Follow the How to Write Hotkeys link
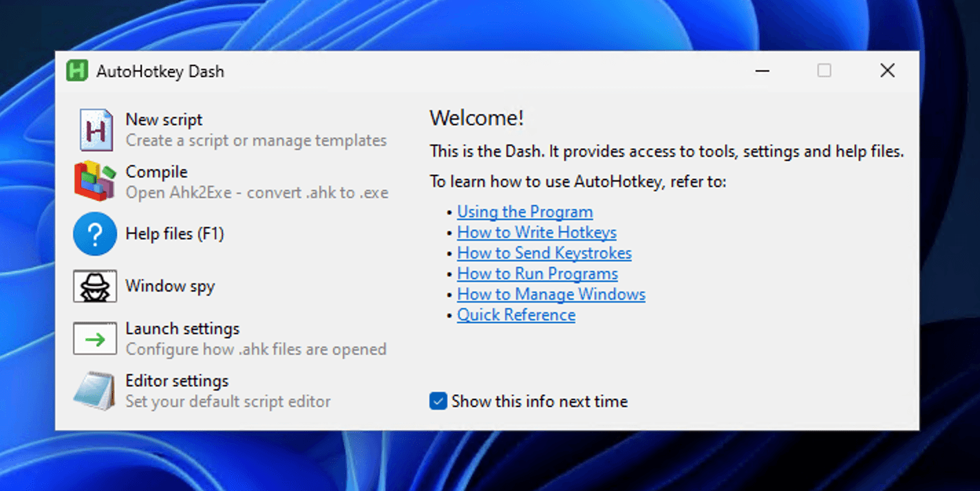The width and height of the screenshot is (980, 491). tap(537, 232)
